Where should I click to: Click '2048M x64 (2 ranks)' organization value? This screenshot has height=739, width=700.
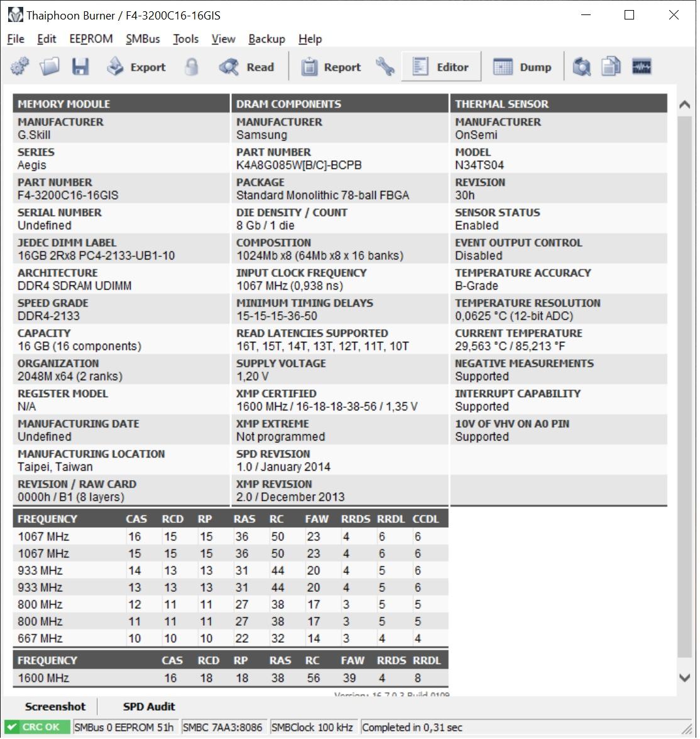[70, 376]
